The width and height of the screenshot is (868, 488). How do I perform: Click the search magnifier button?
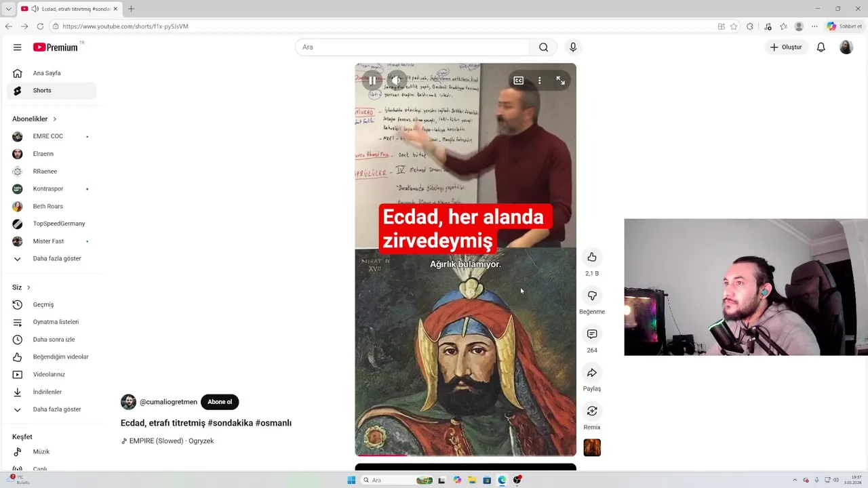(x=543, y=47)
